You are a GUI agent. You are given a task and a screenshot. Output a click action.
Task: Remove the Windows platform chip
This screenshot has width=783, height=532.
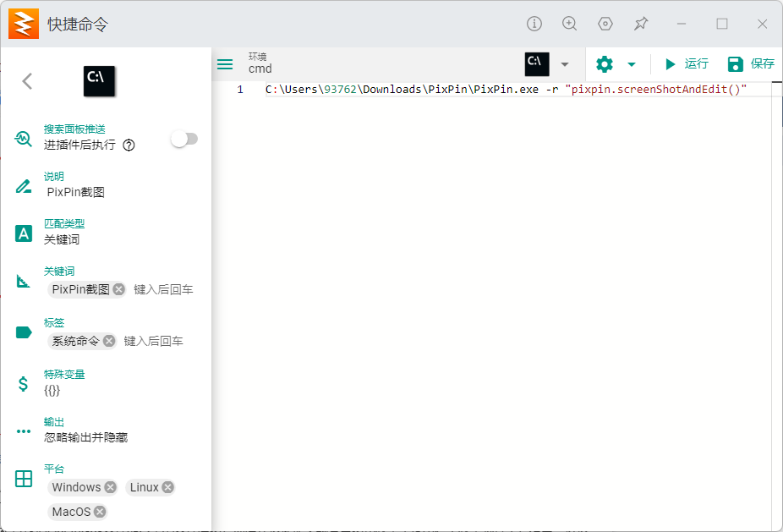click(111, 487)
